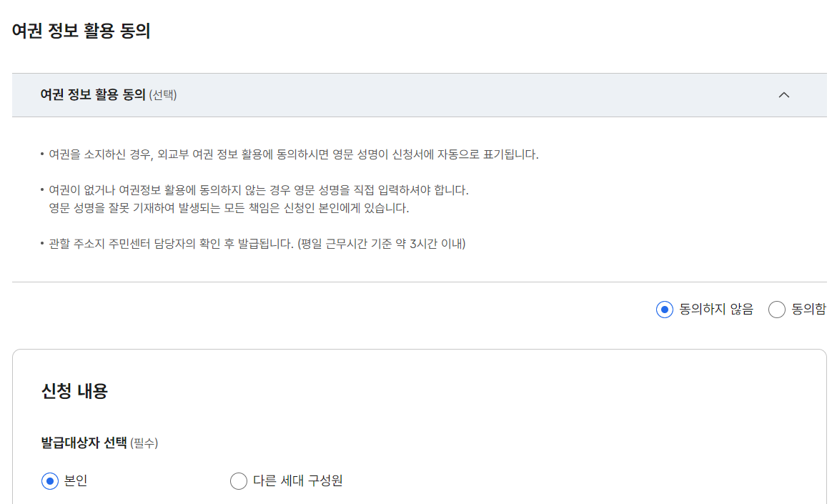Click the circle of the 동의함 radio

[x=778, y=309]
